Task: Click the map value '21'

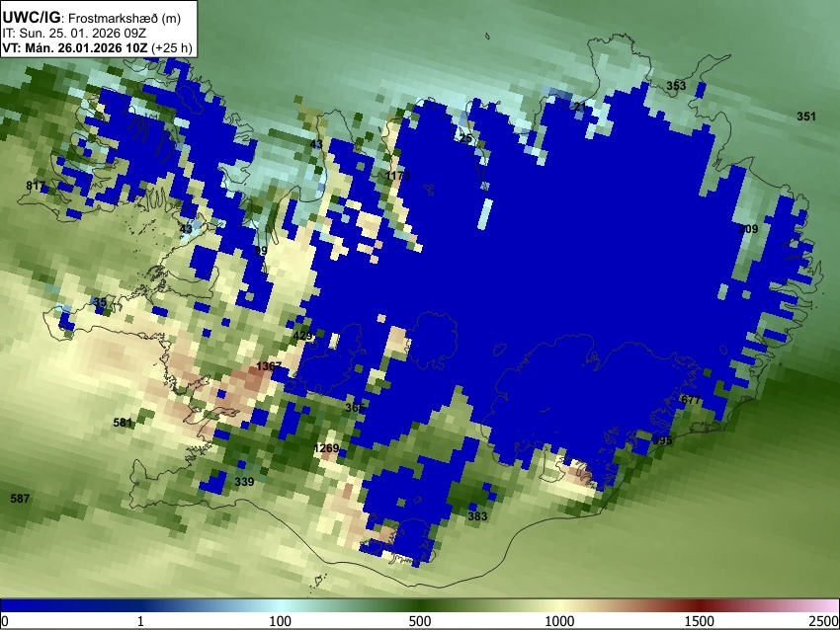Action: coord(580,107)
